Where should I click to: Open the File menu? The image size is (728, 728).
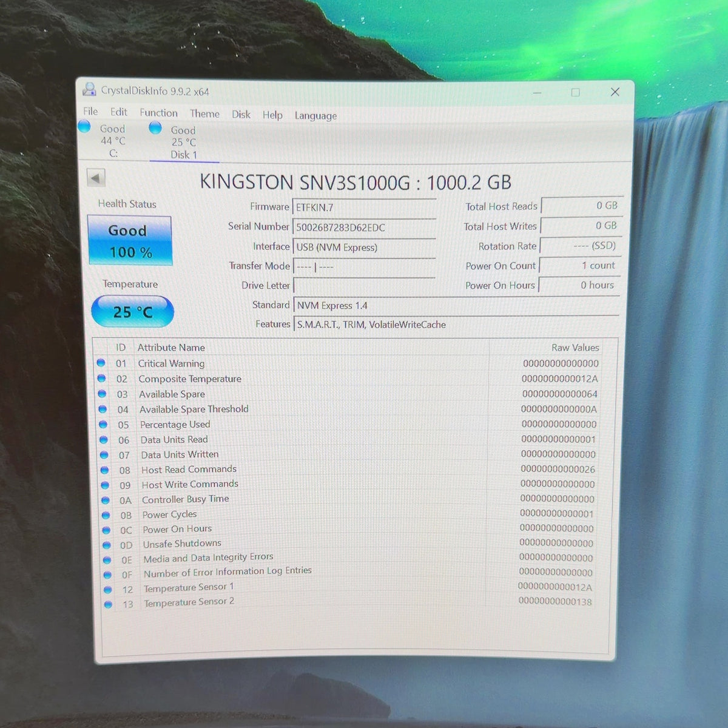pos(90,112)
